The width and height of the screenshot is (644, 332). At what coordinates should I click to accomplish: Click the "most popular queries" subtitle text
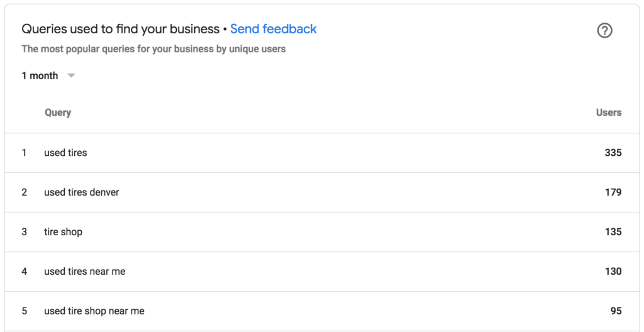coord(153,49)
